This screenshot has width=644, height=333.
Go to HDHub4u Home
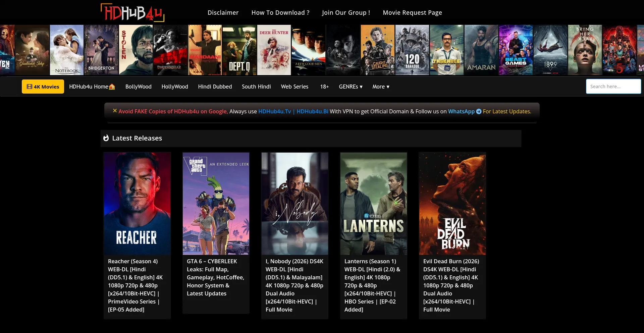pos(92,87)
